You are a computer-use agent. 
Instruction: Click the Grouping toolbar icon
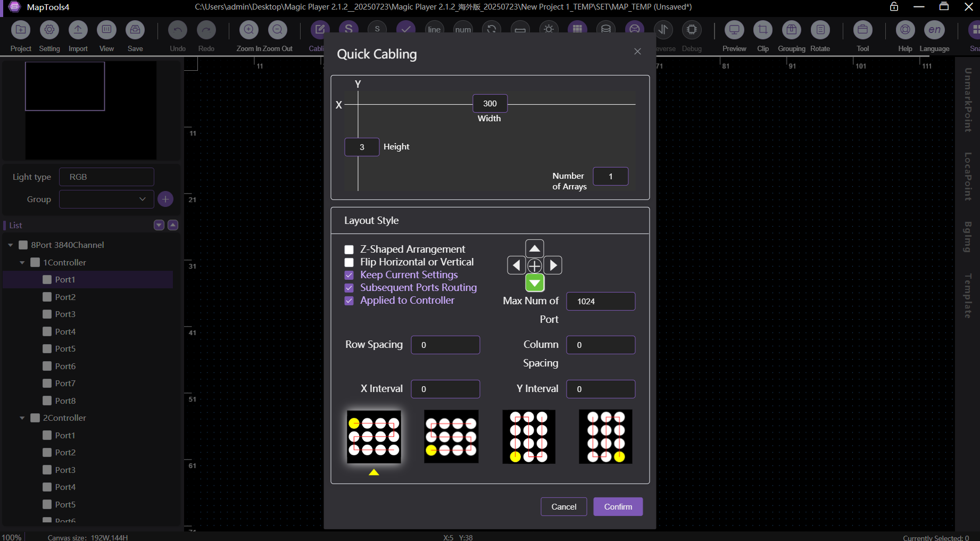tap(792, 30)
